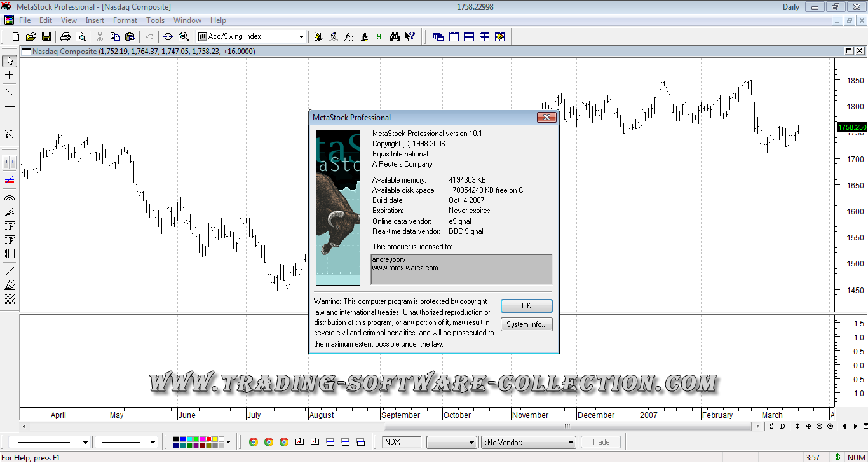Click the zoom in plus icon below the chart
This screenshot has height=463, width=868.
pos(830,426)
